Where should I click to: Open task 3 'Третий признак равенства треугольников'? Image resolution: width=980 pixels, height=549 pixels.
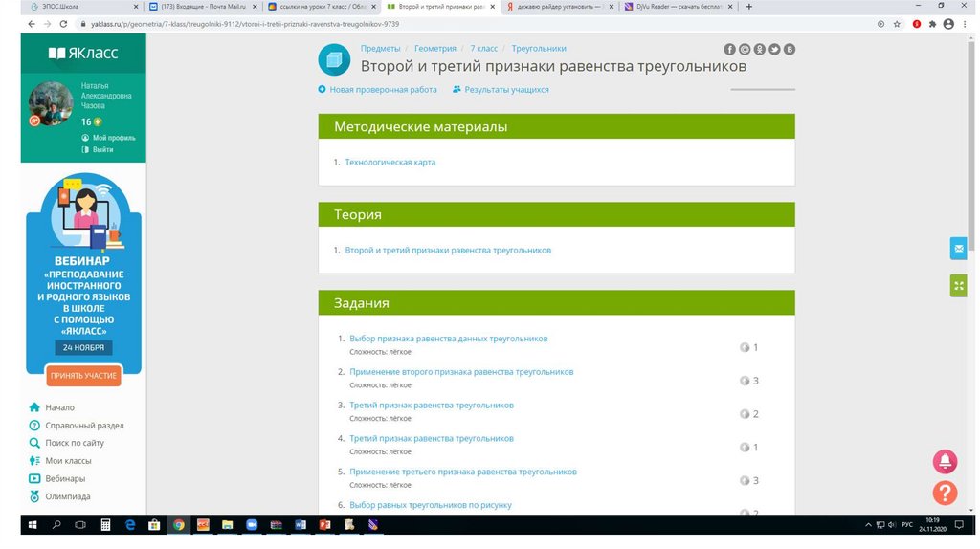click(x=432, y=405)
